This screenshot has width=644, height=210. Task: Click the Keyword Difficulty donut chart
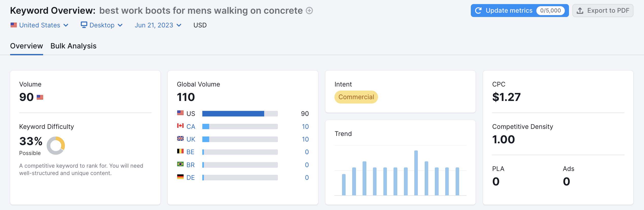pyautogui.click(x=56, y=146)
